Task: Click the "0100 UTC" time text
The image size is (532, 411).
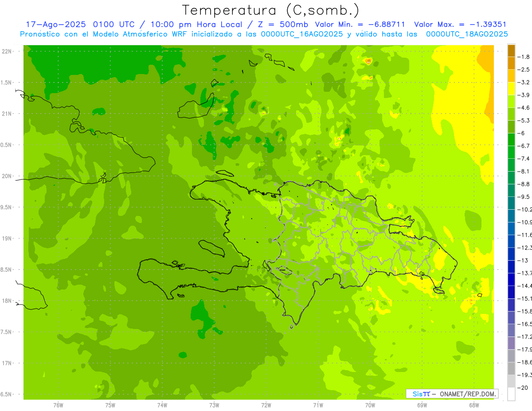Action: pos(113,24)
